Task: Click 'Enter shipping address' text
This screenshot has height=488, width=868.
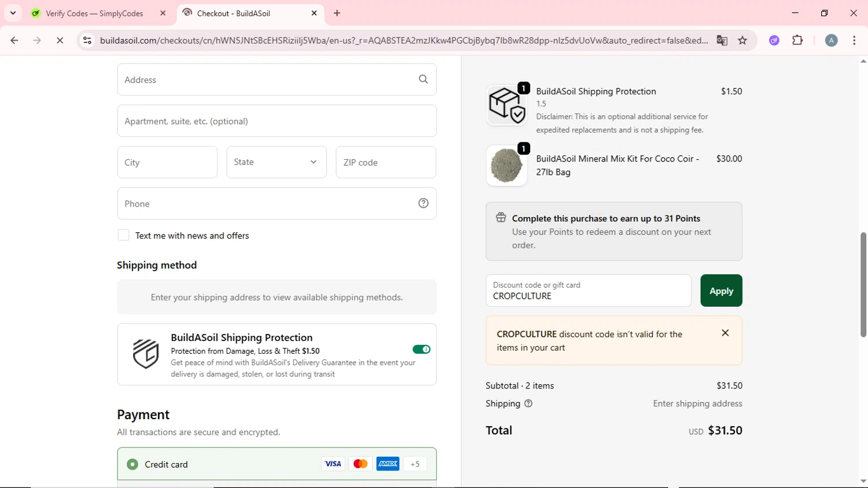Action: tap(697, 403)
